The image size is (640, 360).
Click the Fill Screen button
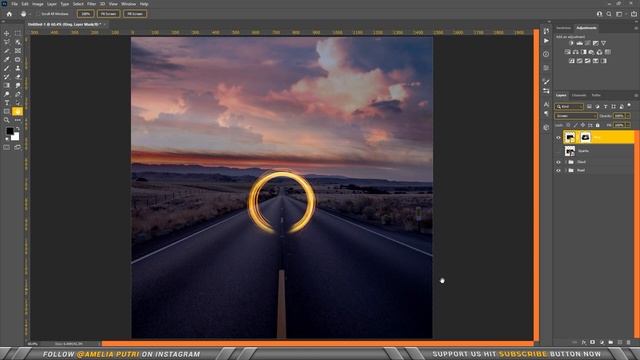coord(135,14)
